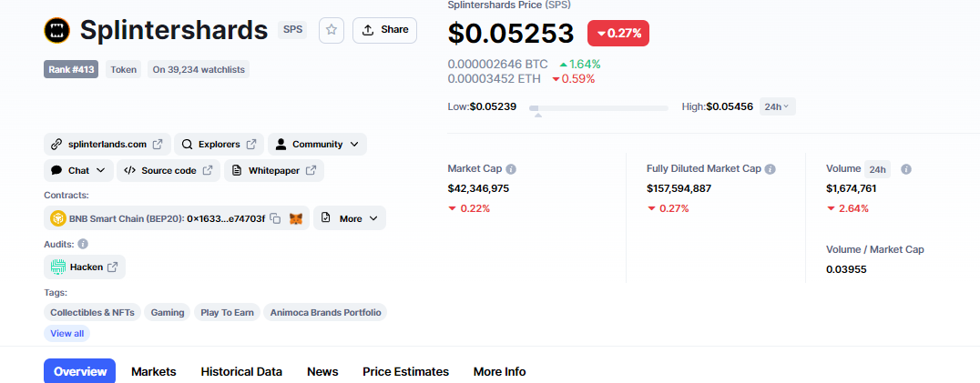Select the Play To Earn tag
Viewport: 980px width, 383px height.
[x=227, y=312]
